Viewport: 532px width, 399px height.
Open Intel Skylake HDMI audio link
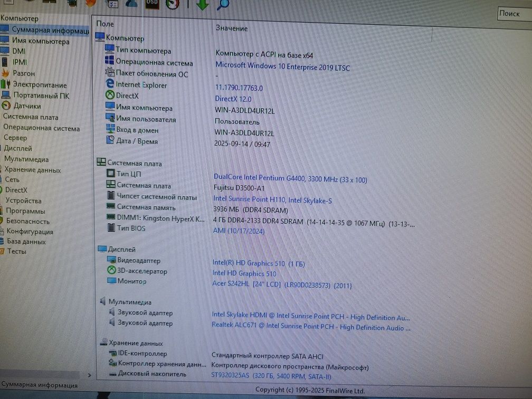tap(311, 316)
